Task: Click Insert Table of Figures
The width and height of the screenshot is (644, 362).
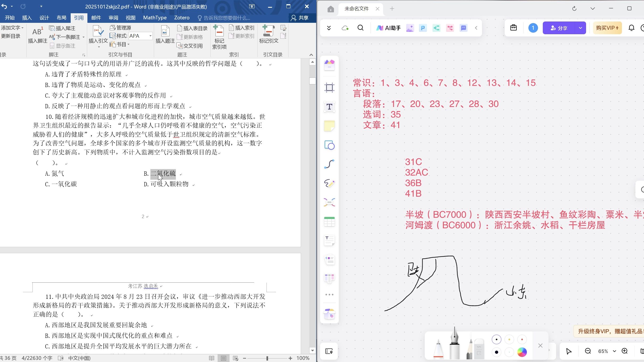Action: tap(192, 28)
